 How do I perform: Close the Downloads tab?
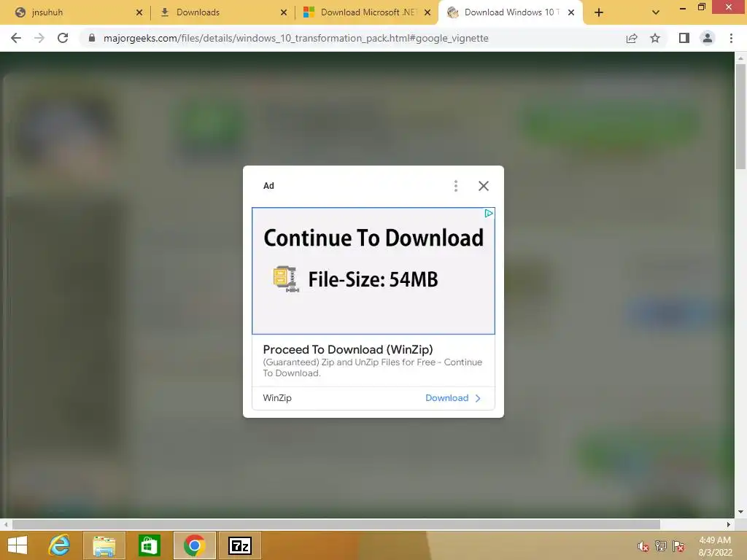pos(284,12)
